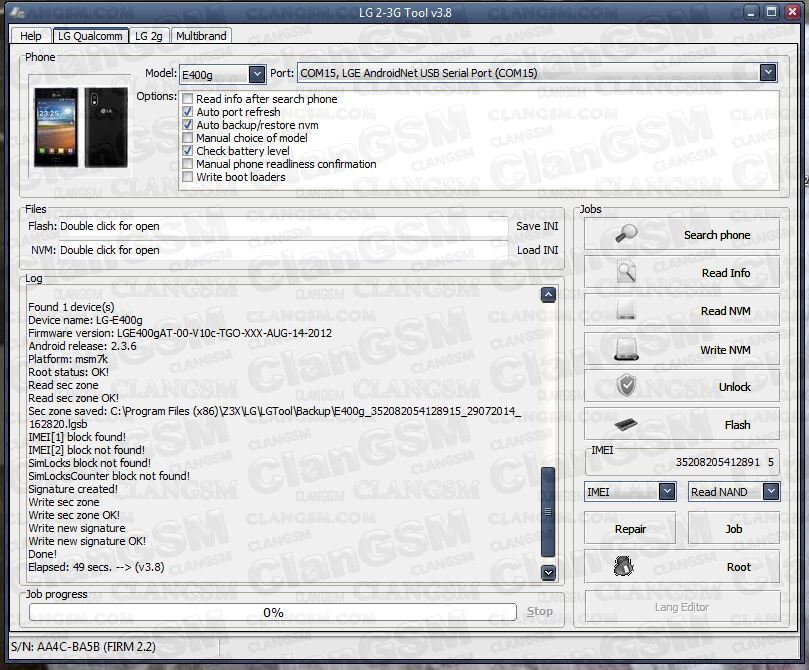The image size is (809, 670).
Task: Click the 'Android release: 2.3.6' log line
Action: 83,346
